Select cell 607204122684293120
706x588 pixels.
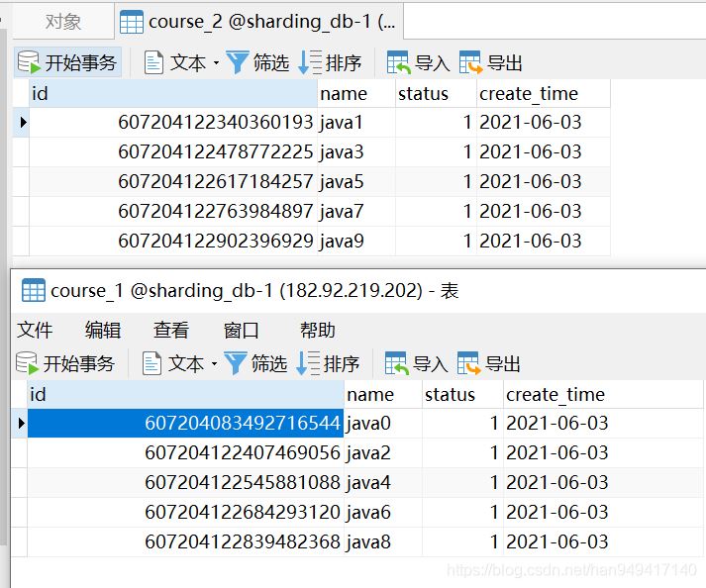[185, 512]
